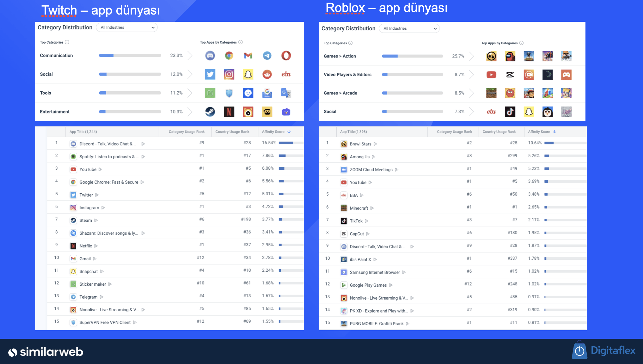Click the Top Apps by Categories info icon in the Roblox panel
Image resolution: width=643 pixels, height=364 pixels.
[521, 43]
